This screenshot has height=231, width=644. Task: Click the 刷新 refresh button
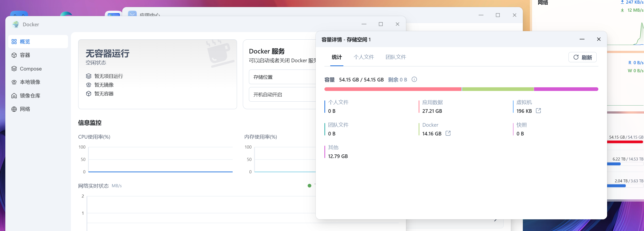(x=583, y=57)
